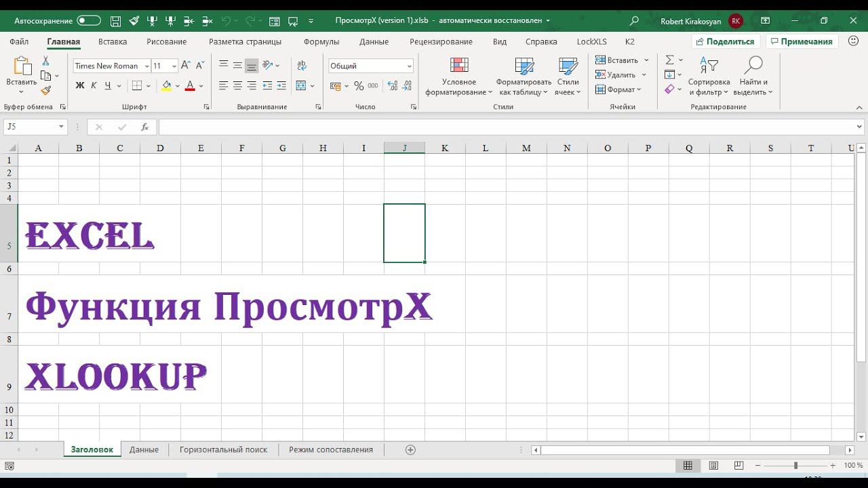
Task: Toggle the Автосохранение switch
Action: pyautogui.click(x=89, y=21)
